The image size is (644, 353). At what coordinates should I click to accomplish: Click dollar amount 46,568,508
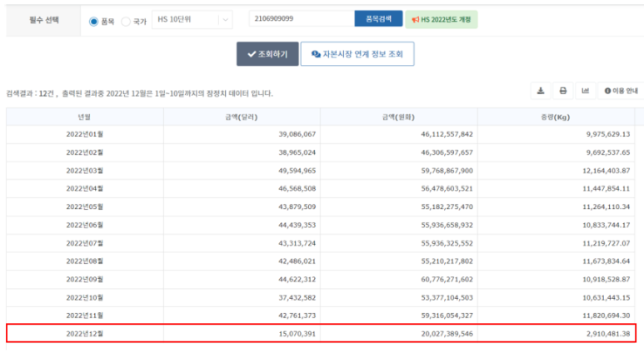click(x=297, y=188)
